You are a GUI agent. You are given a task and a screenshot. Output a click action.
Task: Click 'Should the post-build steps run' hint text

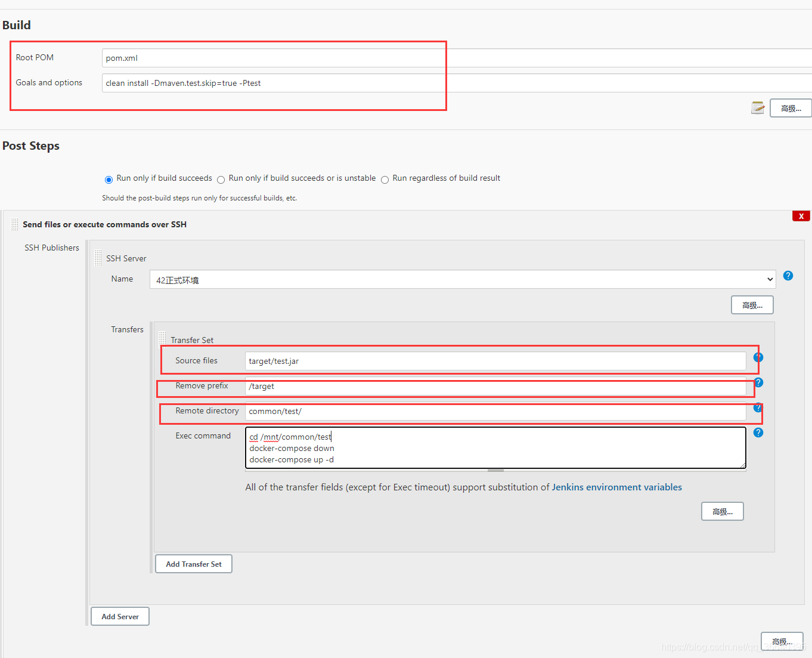(x=199, y=198)
